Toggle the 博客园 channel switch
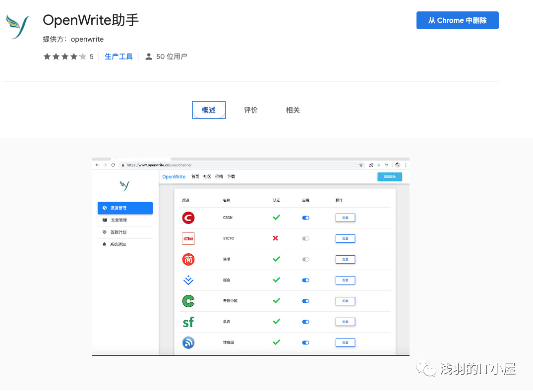The height and width of the screenshot is (392, 533). pos(305,343)
